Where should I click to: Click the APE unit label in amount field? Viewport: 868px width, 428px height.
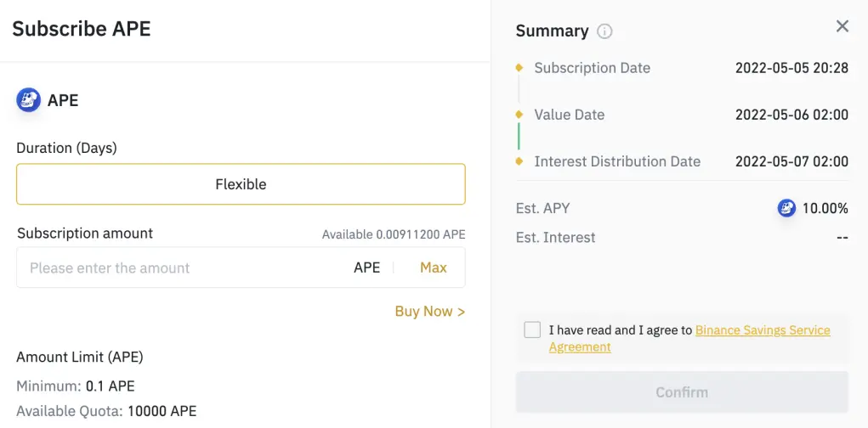tap(367, 267)
